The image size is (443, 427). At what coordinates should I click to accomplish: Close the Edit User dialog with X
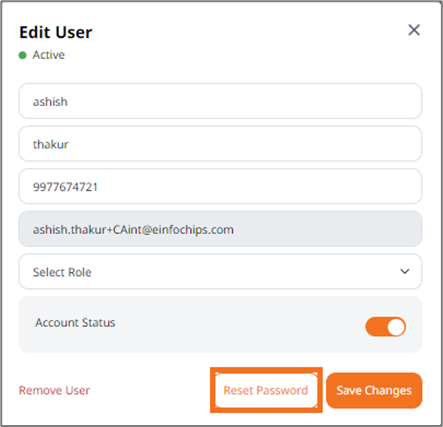pyautogui.click(x=414, y=30)
